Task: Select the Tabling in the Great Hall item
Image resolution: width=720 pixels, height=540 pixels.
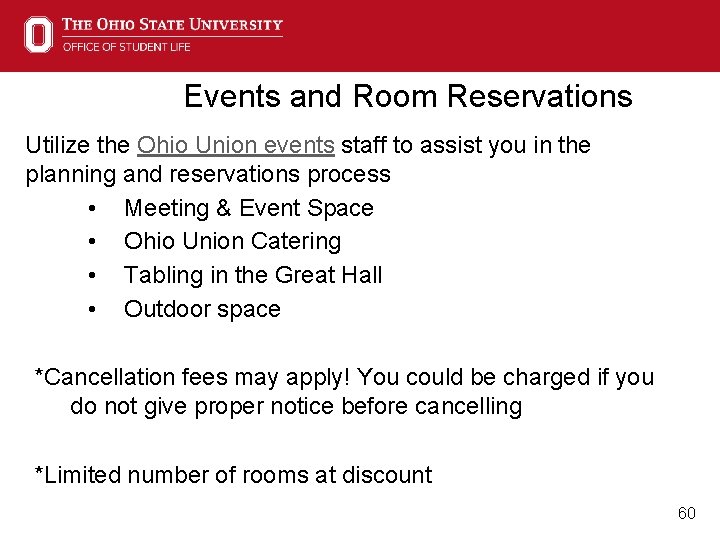Action: click(x=253, y=275)
